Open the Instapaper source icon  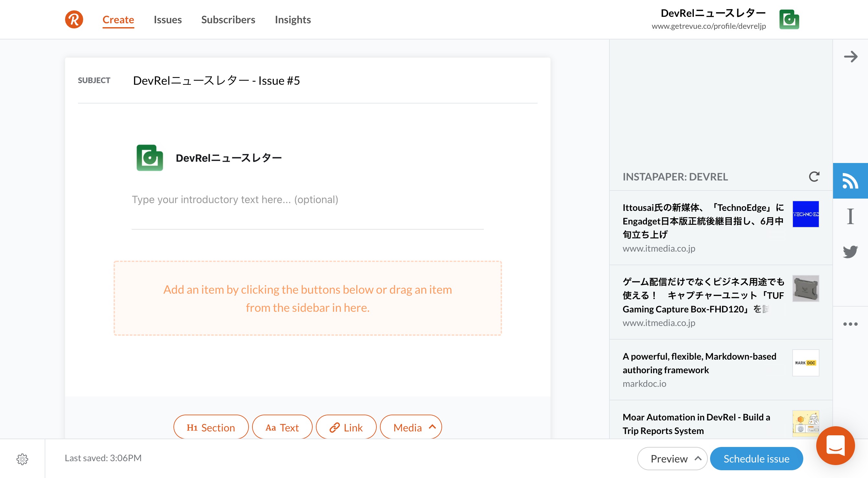click(850, 216)
